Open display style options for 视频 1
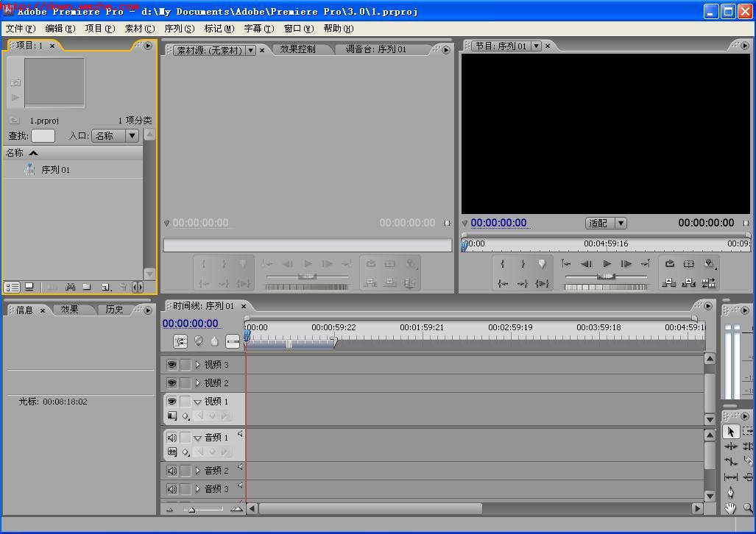The height and width of the screenshot is (534, 756). coord(172,416)
